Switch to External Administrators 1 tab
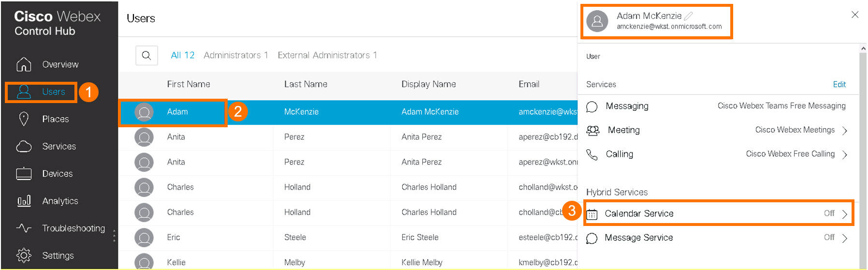 pos(327,55)
